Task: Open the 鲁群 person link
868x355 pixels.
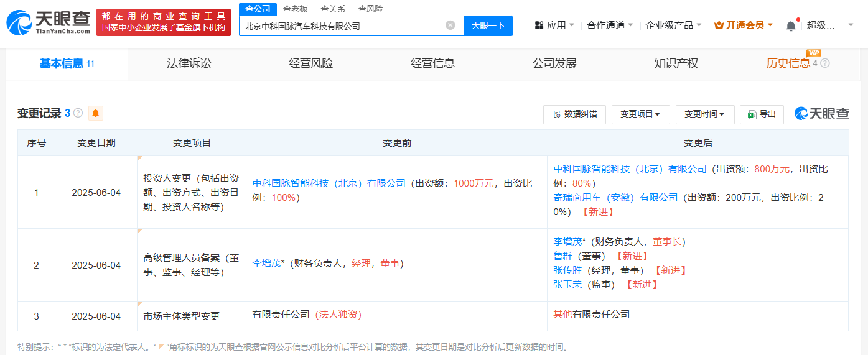Action: 562,256
